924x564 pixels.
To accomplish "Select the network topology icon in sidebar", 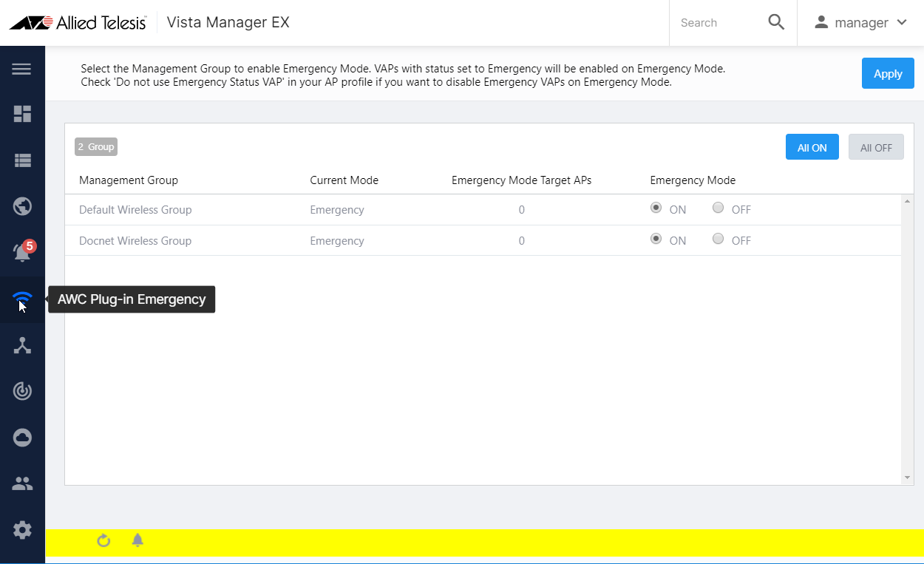I will coord(22,345).
